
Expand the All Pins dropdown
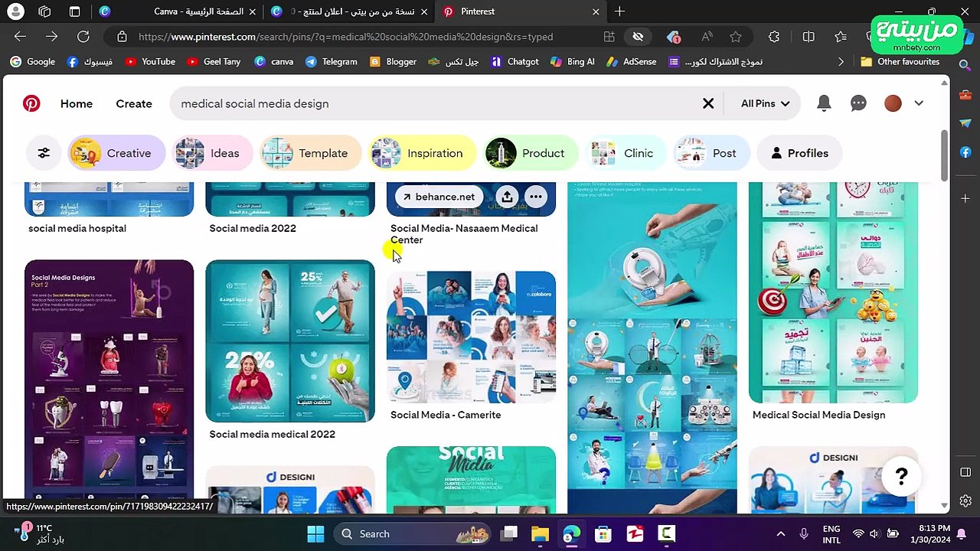tap(765, 103)
